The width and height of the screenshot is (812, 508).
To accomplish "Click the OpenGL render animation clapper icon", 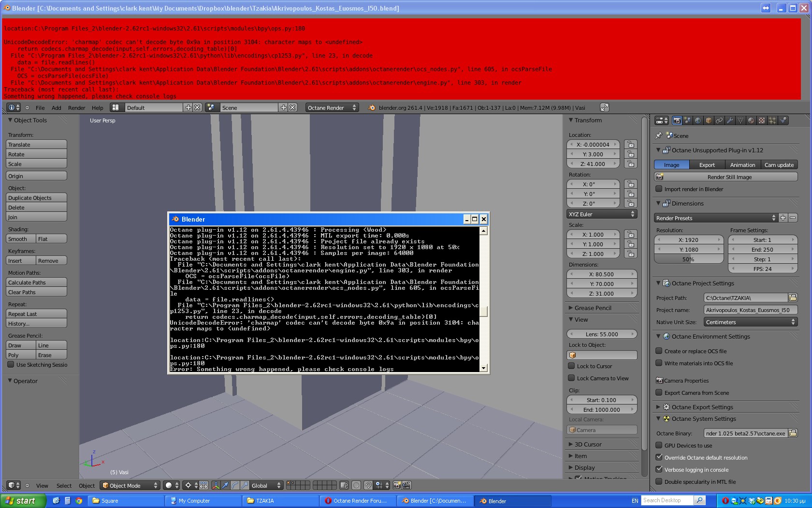I will [x=406, y=485].
